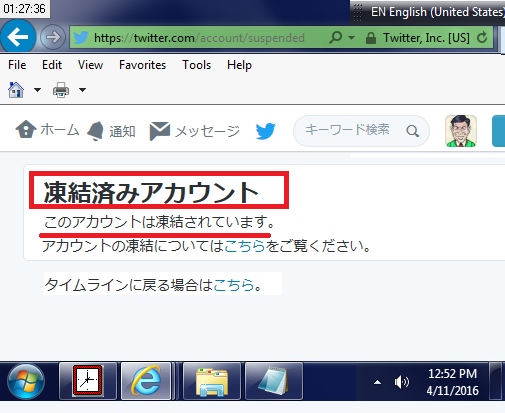The height and width of the screenshot is (413, 505).
Task: Click the Print toolbar icon
Action: [x=61, y=90]
